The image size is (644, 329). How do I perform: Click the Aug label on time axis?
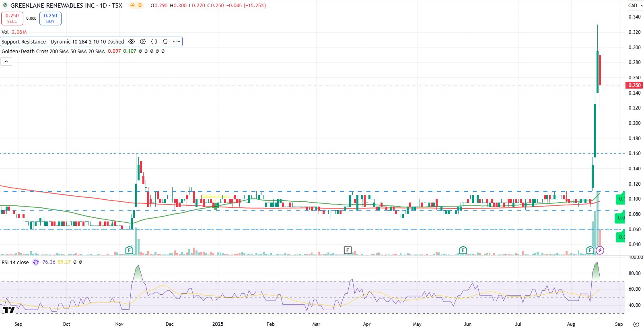click(571, 324)
